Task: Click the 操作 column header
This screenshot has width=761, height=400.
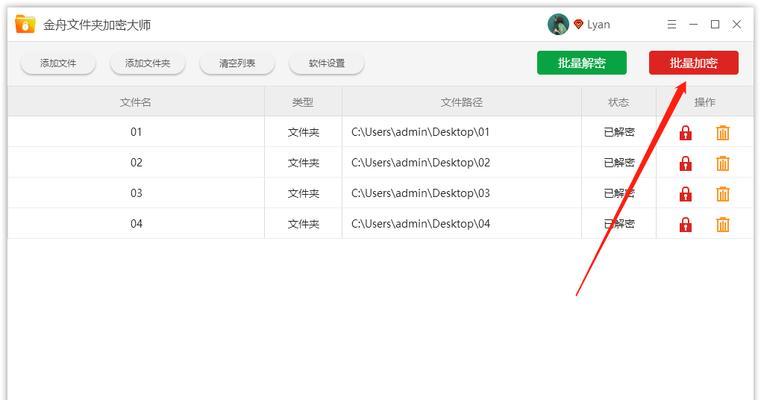Action: 705,102
